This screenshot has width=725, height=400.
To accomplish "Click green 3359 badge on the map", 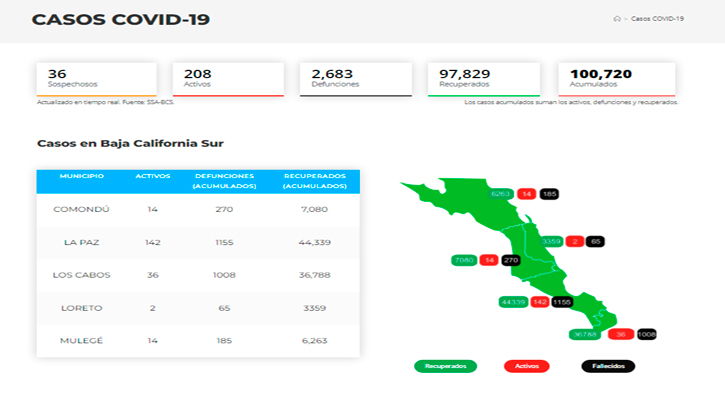I will [x=551, y=241].
